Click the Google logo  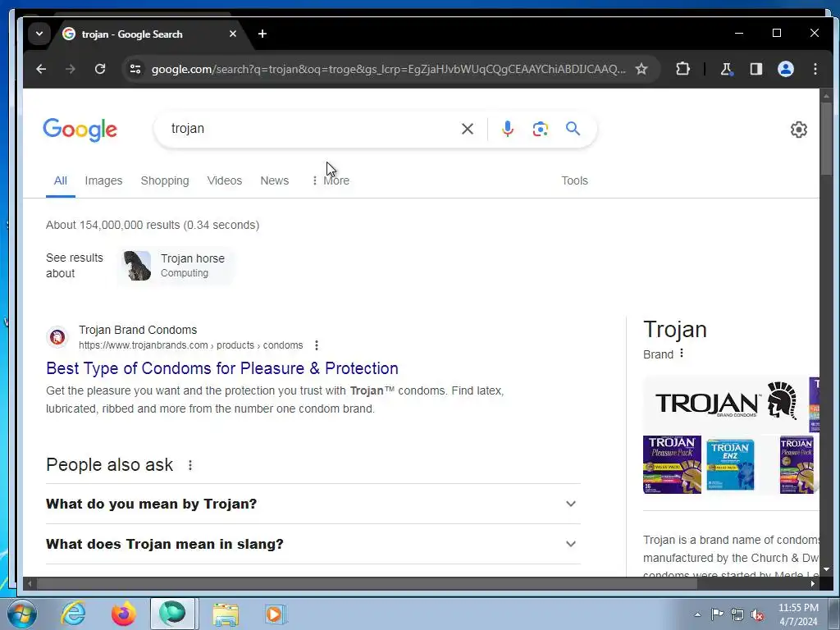click(80, 130)
